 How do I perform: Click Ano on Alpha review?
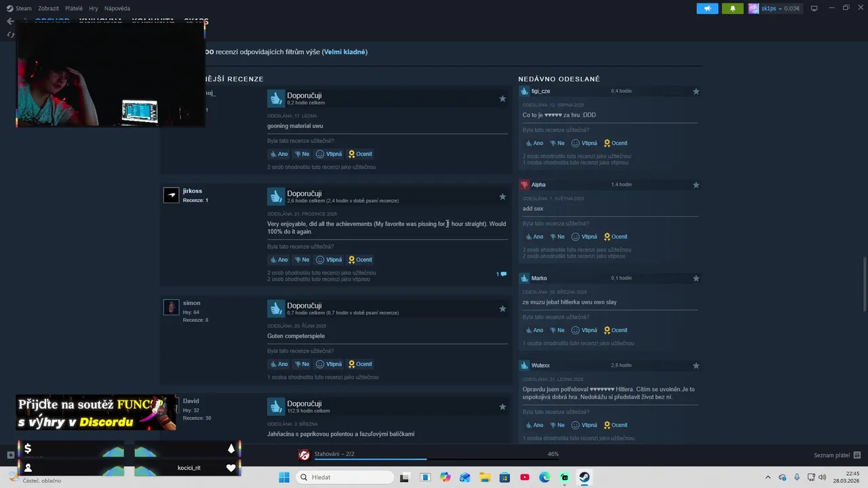534,237
